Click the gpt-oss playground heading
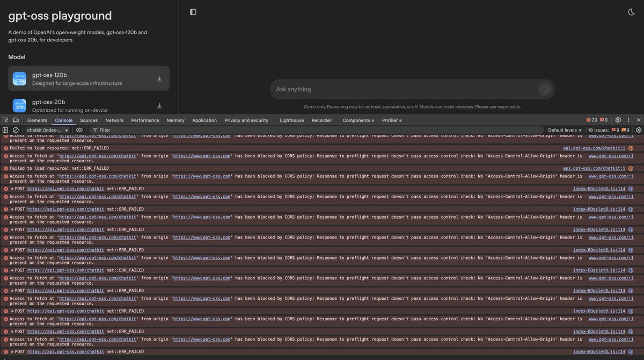 (60, 16)
